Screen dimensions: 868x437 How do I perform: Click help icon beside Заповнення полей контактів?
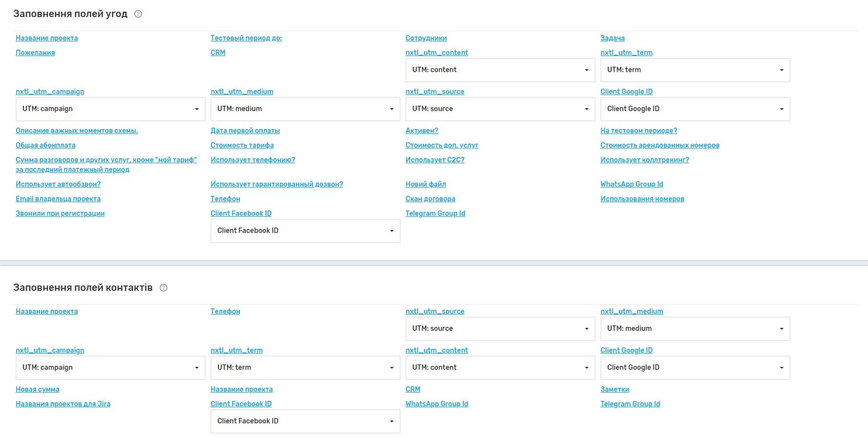[164, 288]
